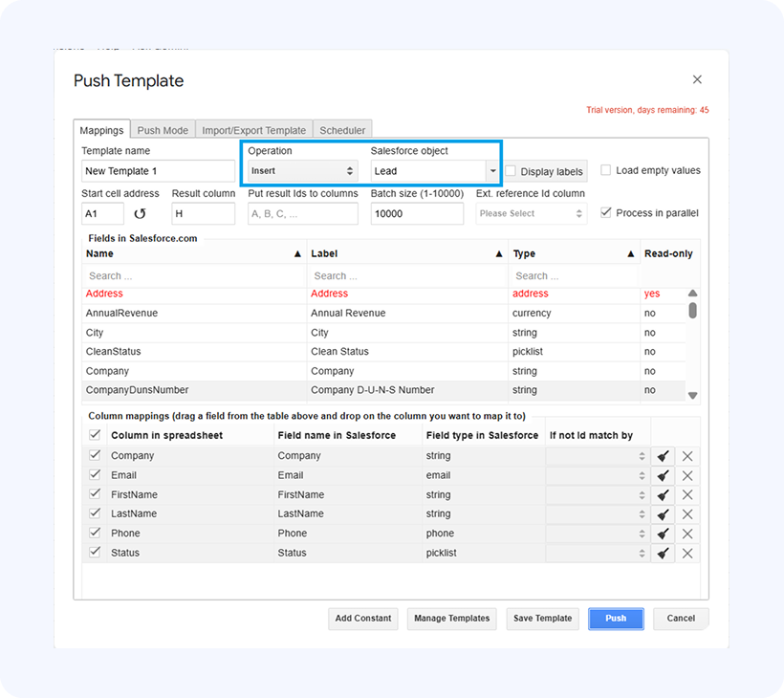Open the Operation dropdown showing Insert
The height and width of the screenshot is (698, 784).
point(301,171)
